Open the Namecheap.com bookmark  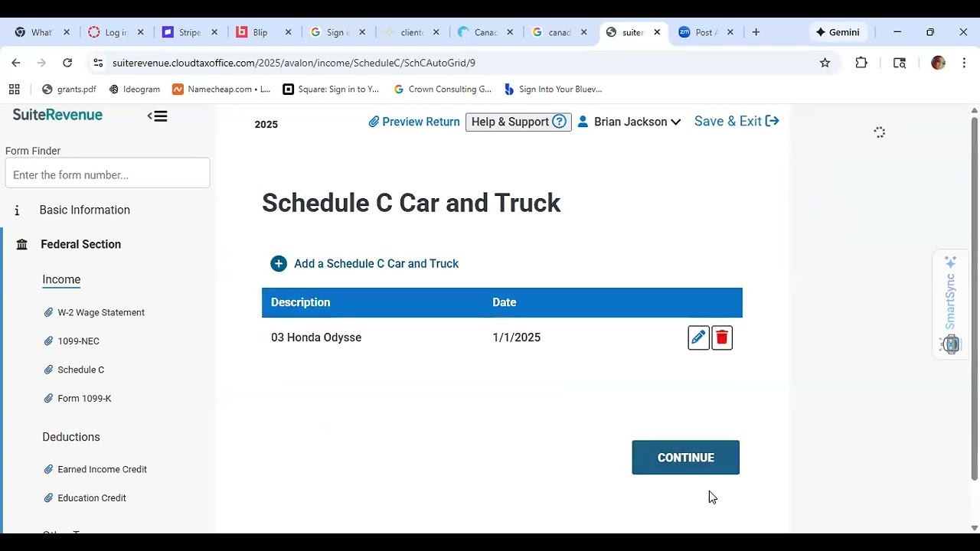[x=221, y=90]
